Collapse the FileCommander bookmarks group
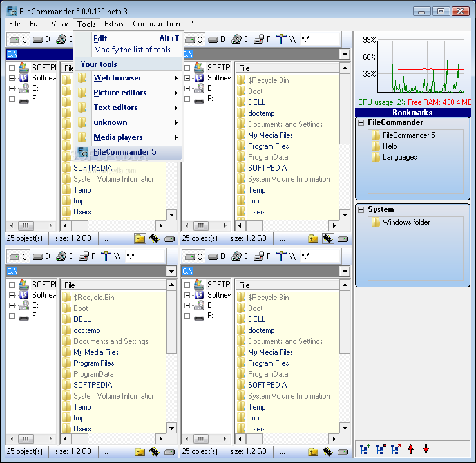This screenshot has height=463, width=476. pos(361,123)
